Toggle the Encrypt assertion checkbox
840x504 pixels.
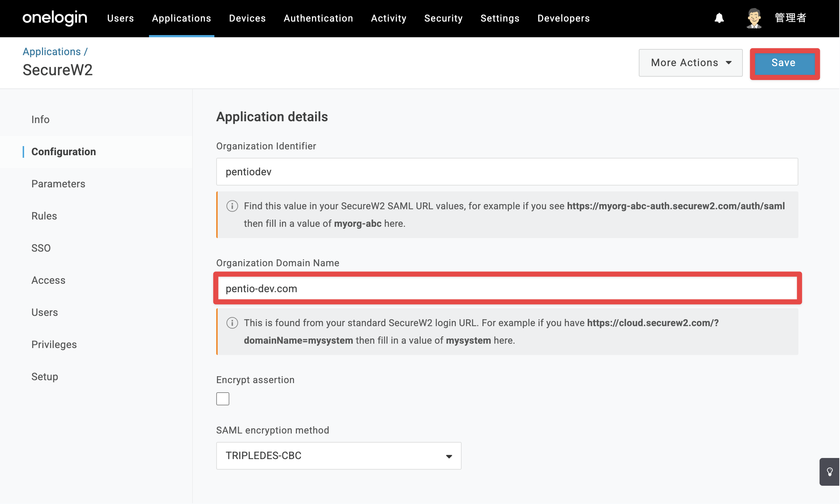click(x=223, y=399)
